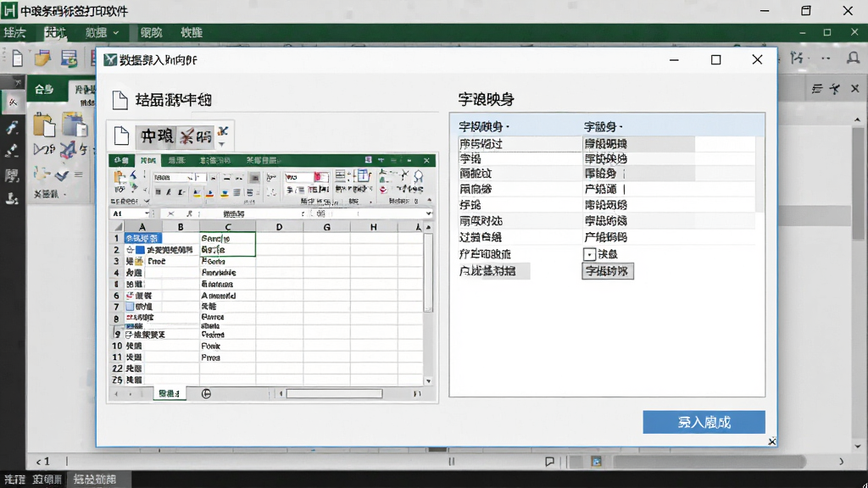The image size is (868, 488).
Task: Click the select-all corner of the spreadsheet grid
Action: 118,227
